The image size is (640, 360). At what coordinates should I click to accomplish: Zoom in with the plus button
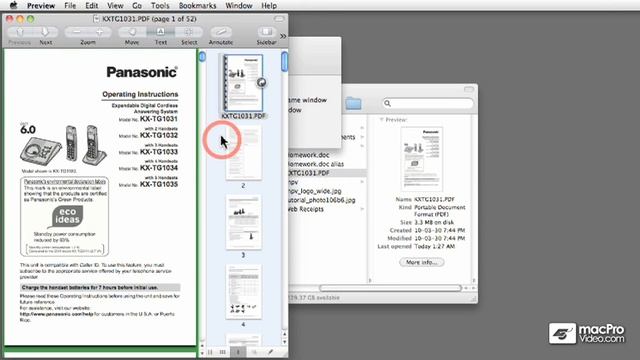click(100, 32)
